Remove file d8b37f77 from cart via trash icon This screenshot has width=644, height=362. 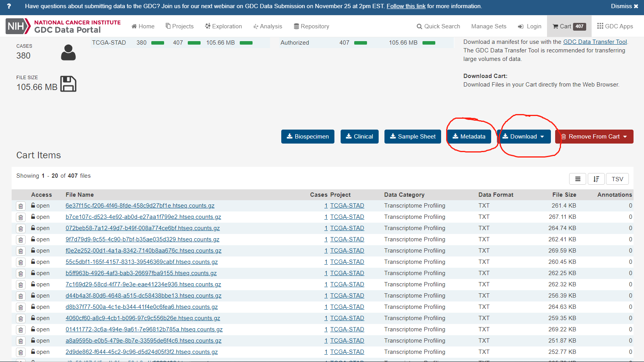pyautogui.click(x=21, y=307)
